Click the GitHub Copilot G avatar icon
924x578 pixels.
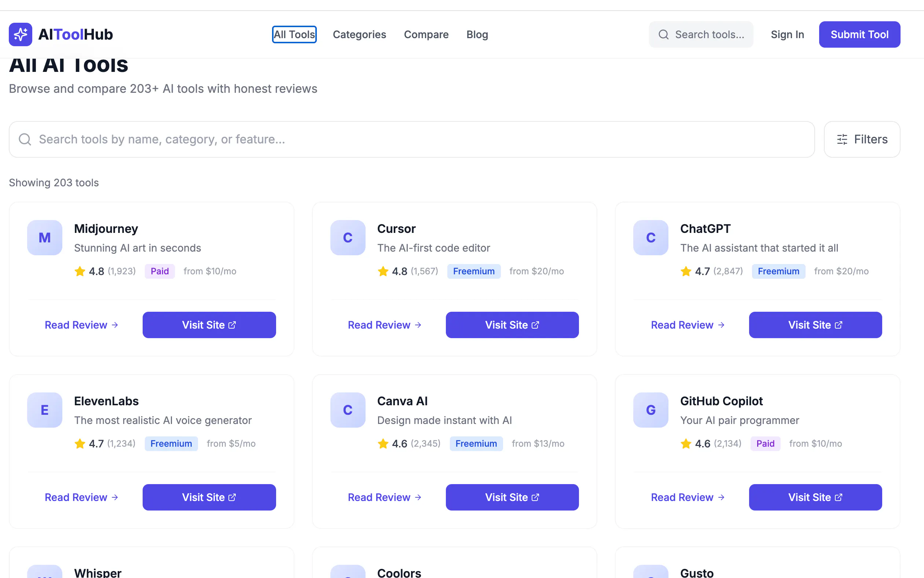coord(651,410)
